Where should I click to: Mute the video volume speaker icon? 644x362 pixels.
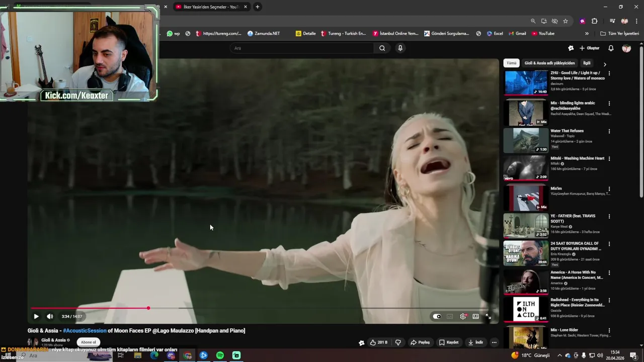(50, 316)
